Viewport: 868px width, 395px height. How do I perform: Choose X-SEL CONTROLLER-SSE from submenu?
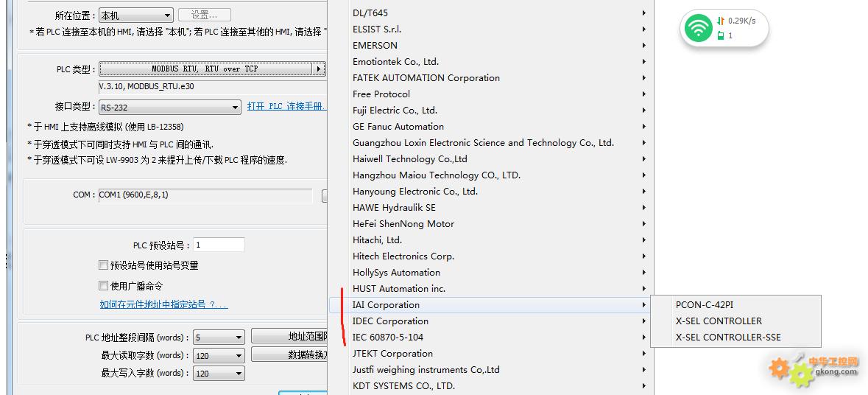735,337
